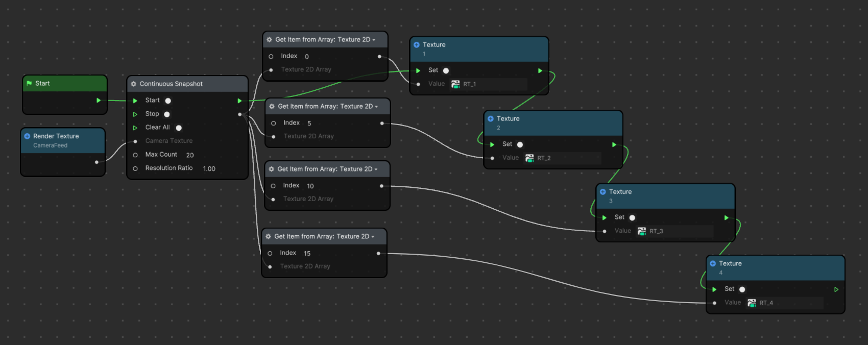Screen dimensions: 868x345
Task: Select the RT_1 value field
Action: [489, 84]
